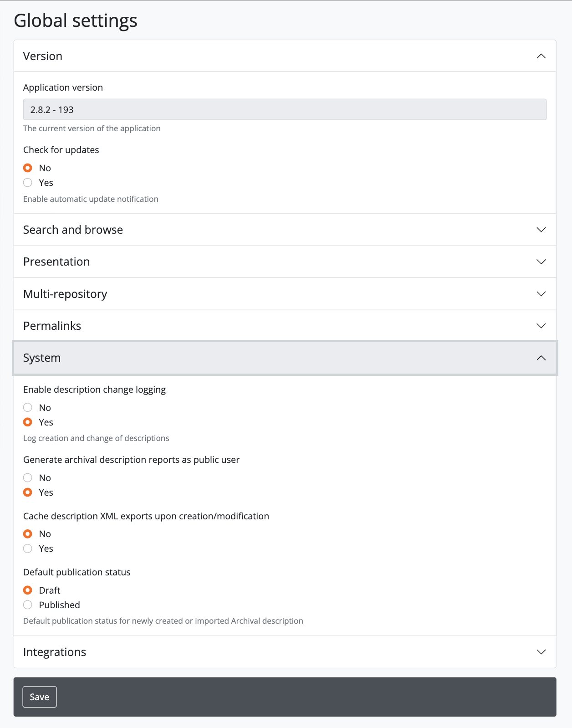Image resolution: width=572 pixels, height=728 pixels.
Task: Select Yes for Check for updates
Action: (28, 183)
